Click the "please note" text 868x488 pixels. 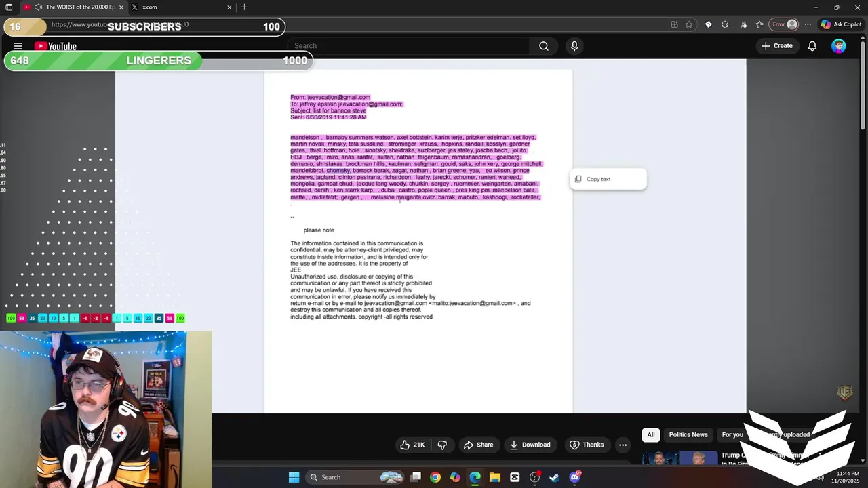click(x=319, y=230)
